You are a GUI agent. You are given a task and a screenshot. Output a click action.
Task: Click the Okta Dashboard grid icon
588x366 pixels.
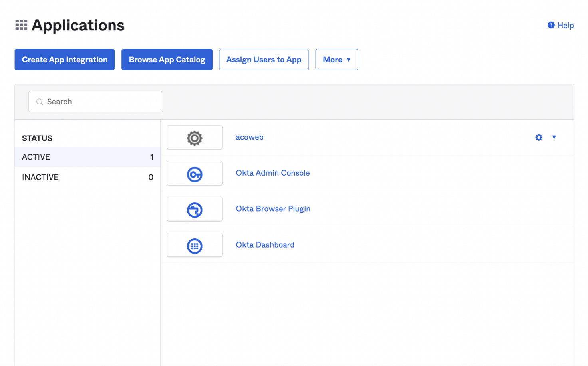coord(195,246)
